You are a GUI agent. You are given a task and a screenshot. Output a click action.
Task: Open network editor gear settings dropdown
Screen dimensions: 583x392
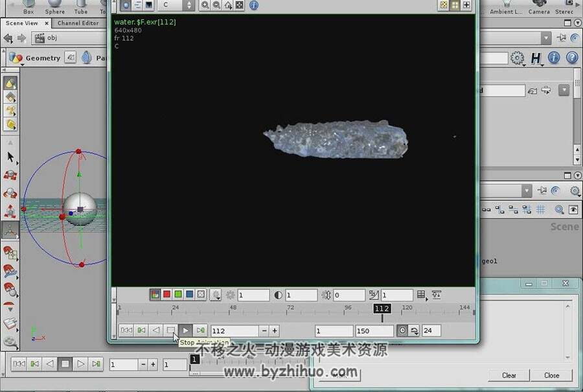click(x=575, y=190)
